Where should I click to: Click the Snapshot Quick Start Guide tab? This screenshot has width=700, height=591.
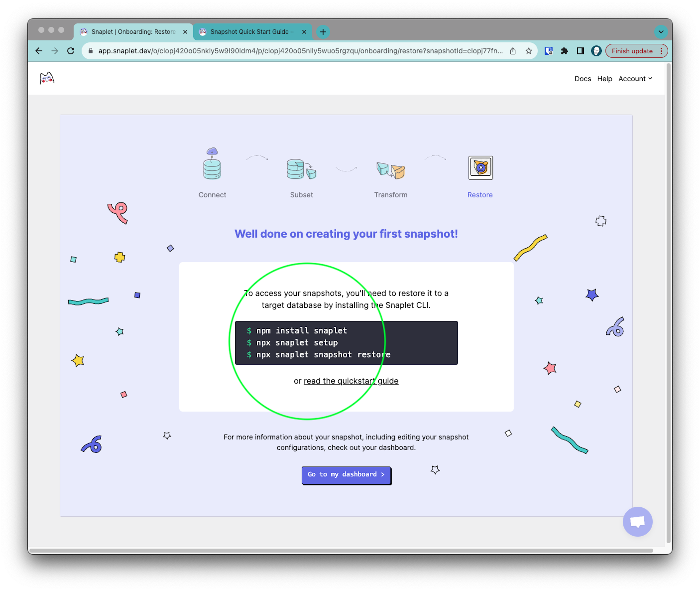pyautogui.click(x=252, y=32)
